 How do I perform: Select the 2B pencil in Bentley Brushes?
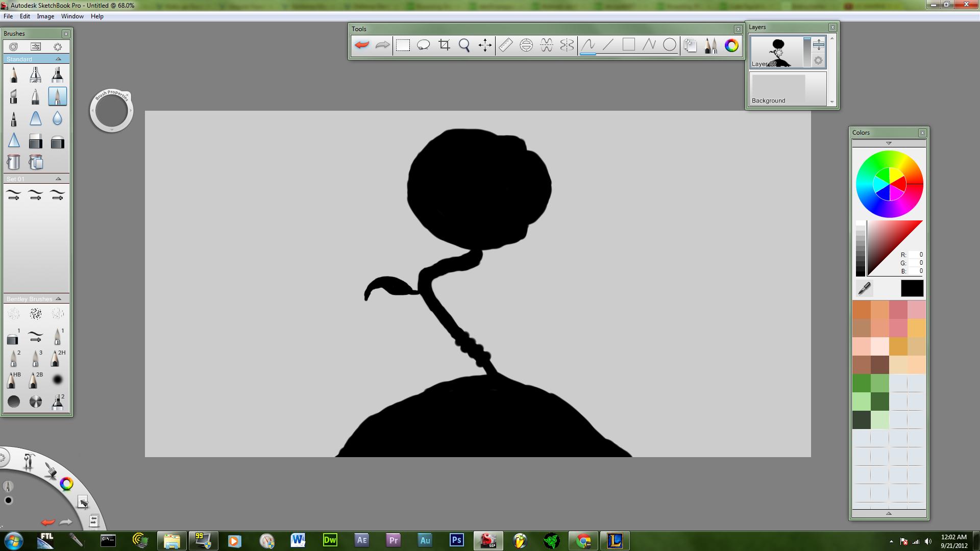click(35, 380)
